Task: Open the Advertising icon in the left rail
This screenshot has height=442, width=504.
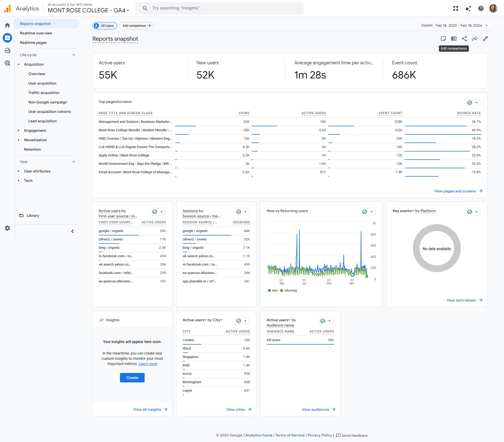Action: point(7,63)
